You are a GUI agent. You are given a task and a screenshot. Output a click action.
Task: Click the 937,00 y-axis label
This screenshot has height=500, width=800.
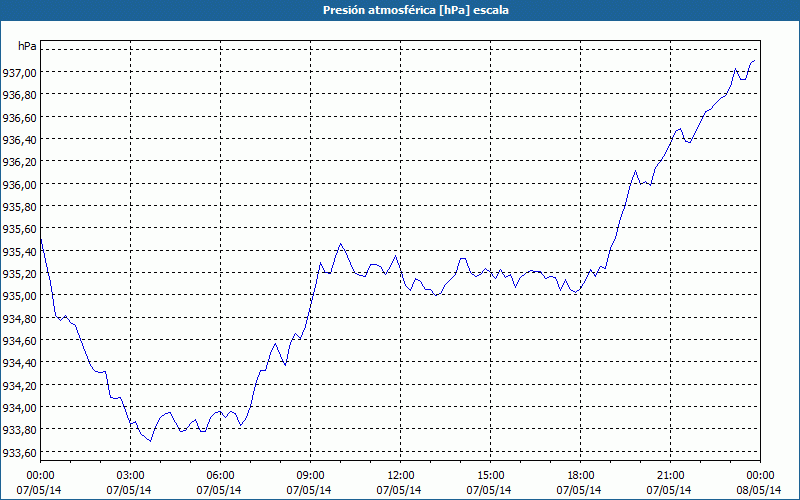(x=19, y=73)
